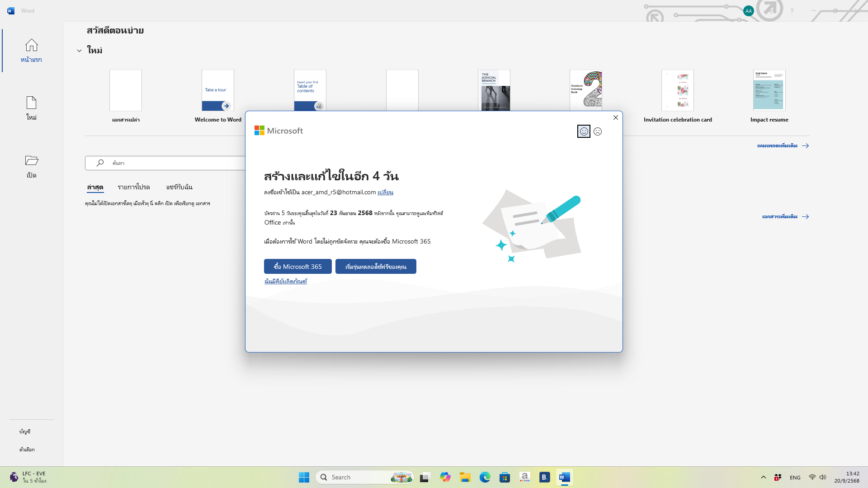Open the Welcome to Word template
This screenshot has height=488, width=868.
click(218, 90)
